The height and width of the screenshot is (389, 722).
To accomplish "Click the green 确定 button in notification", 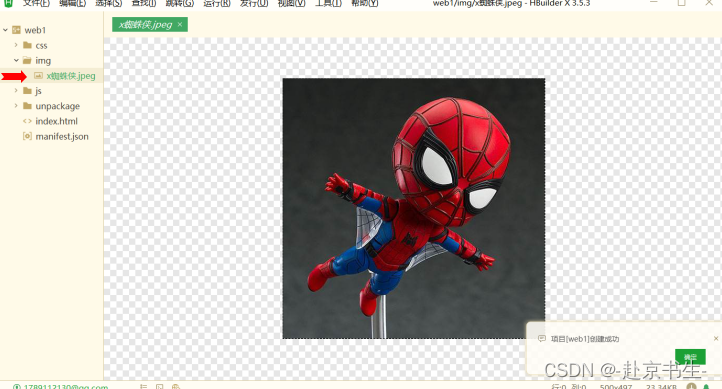I will tap(690, 357).
